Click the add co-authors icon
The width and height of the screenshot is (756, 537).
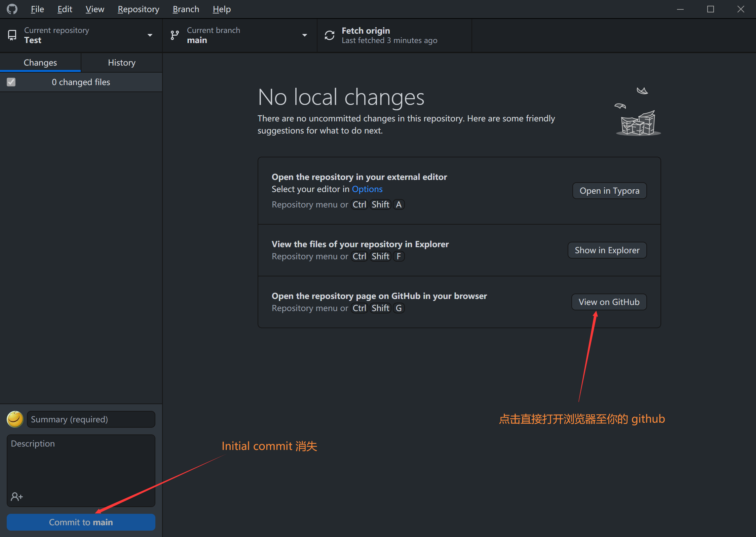[x=17, y=496]
